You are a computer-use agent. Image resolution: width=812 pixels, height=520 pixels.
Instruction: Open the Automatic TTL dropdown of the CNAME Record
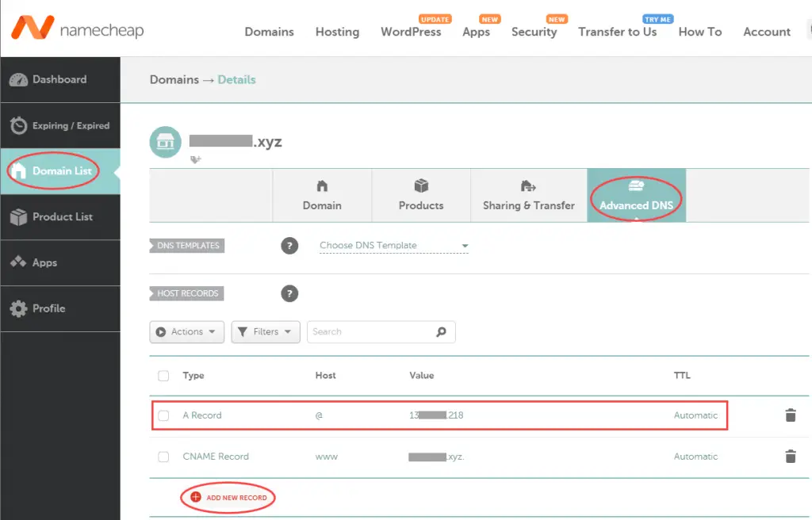pyautogui.click(x=695, y=457)
